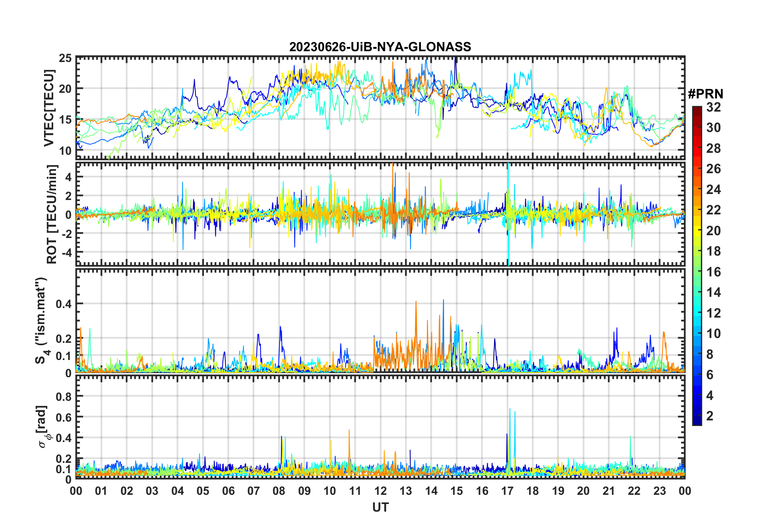Image resolution: width=761 pixels, height=532 pixels.
Task: Click the plot title 20230626-UiB-NYA-GLONASS
Action: click(380, 47)
